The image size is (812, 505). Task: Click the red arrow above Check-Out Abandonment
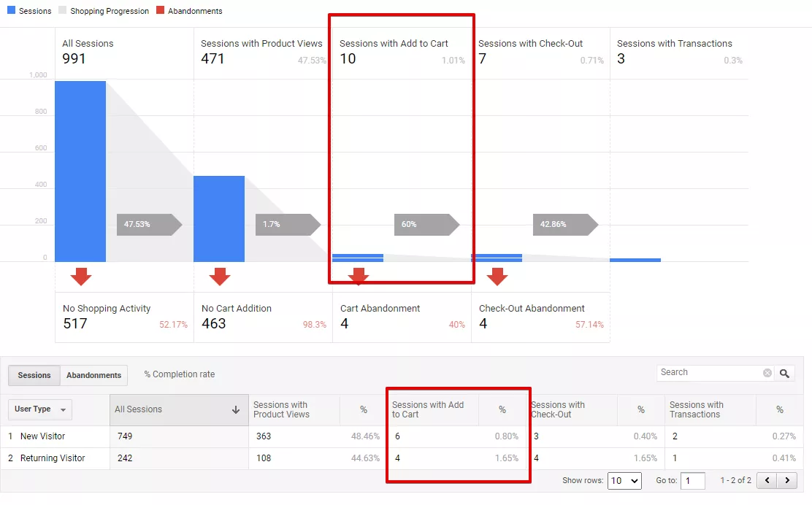pos(497,277)
